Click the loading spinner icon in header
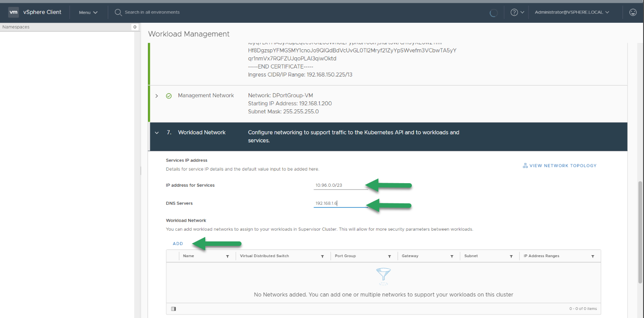The height and width of the screenshot is (318, 644). [x=494, y=13]
